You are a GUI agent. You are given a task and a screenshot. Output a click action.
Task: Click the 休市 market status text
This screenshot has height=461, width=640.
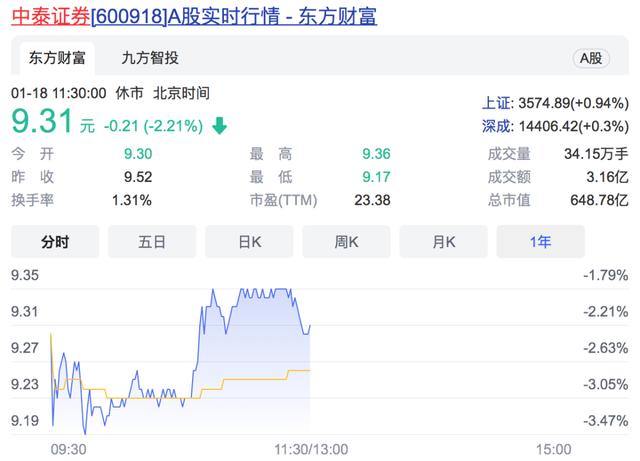(x=129, y=93)
